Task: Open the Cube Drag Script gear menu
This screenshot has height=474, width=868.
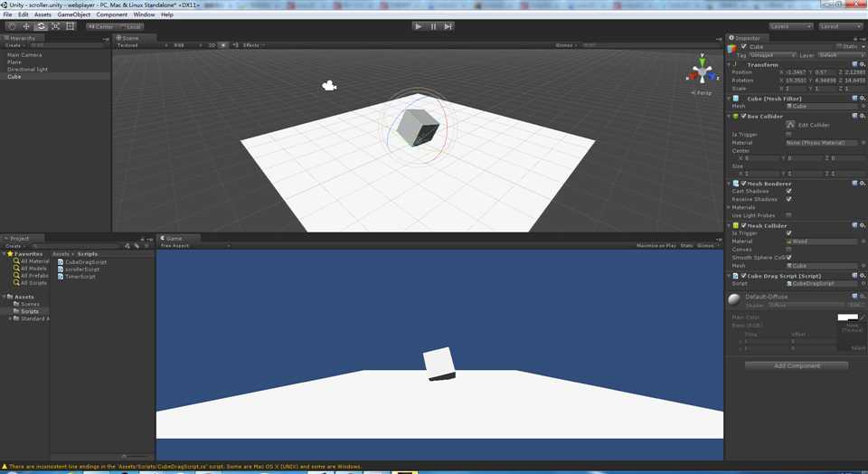Action: point(863,275)
